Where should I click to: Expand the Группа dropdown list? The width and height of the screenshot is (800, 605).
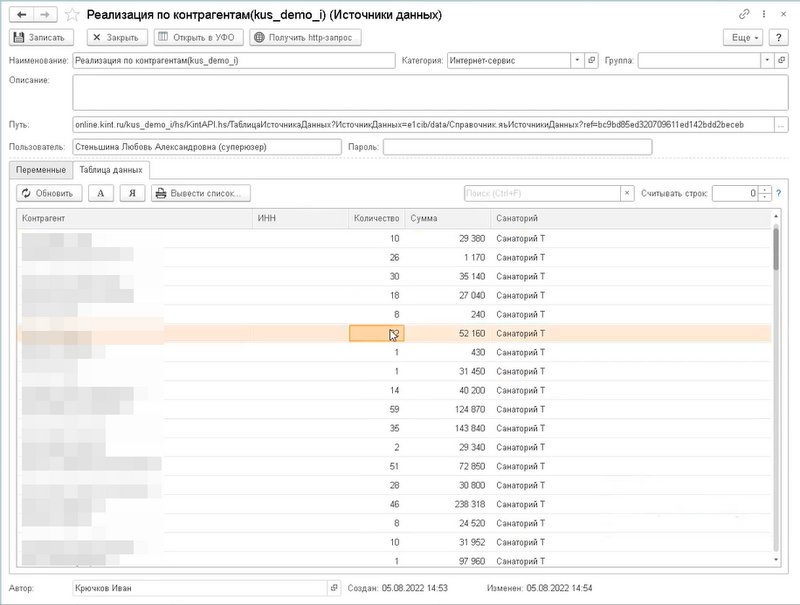coord(767,60)
